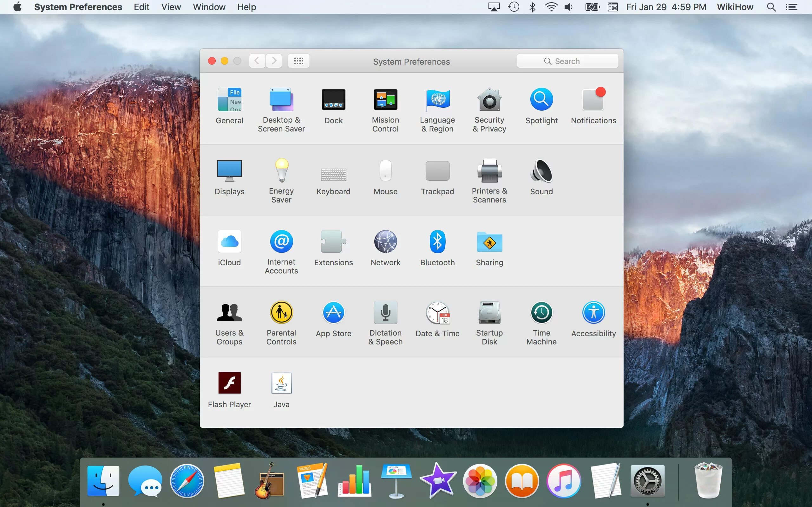Open Mission Control preferences
The image size is (812, 507).
coord(385,100)
